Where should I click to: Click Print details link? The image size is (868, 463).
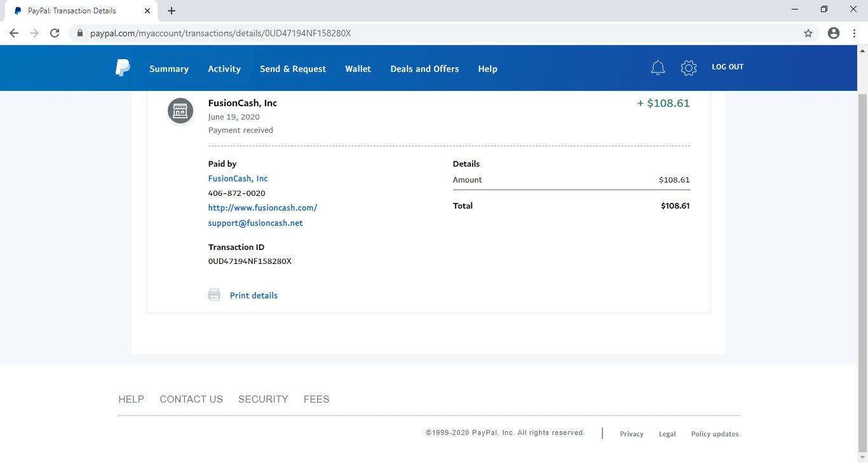(x=254, y=296)
